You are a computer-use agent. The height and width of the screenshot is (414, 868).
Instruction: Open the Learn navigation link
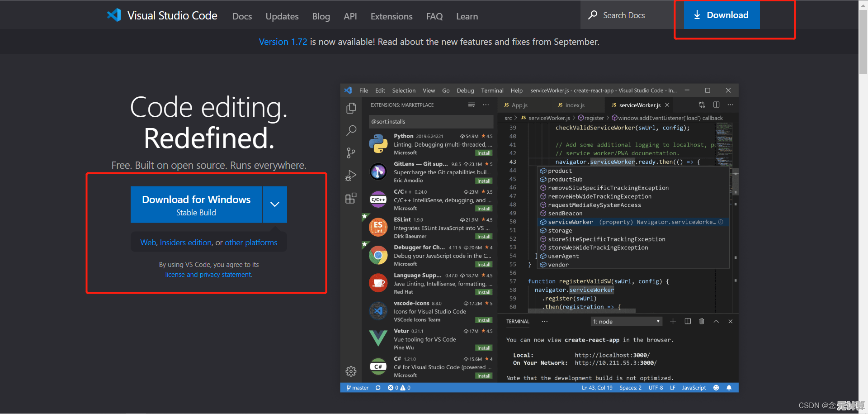click(467, 16)
